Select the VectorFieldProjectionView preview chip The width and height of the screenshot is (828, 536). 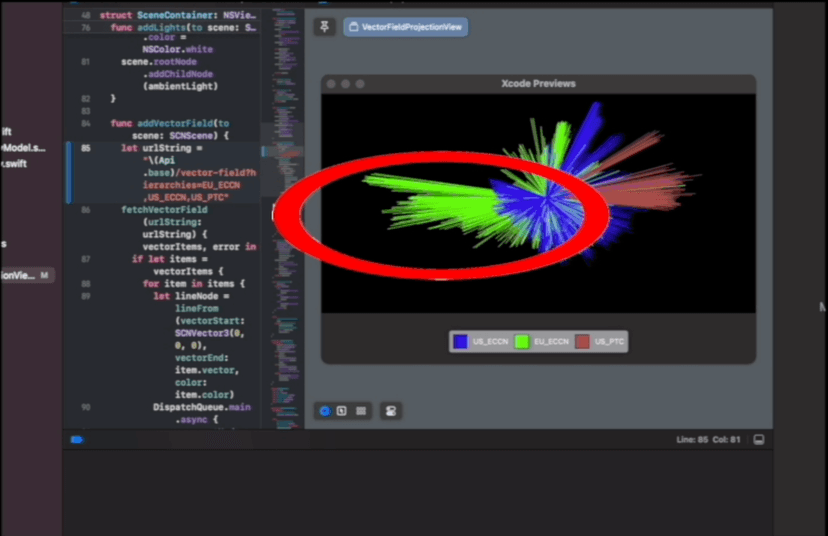405,27
